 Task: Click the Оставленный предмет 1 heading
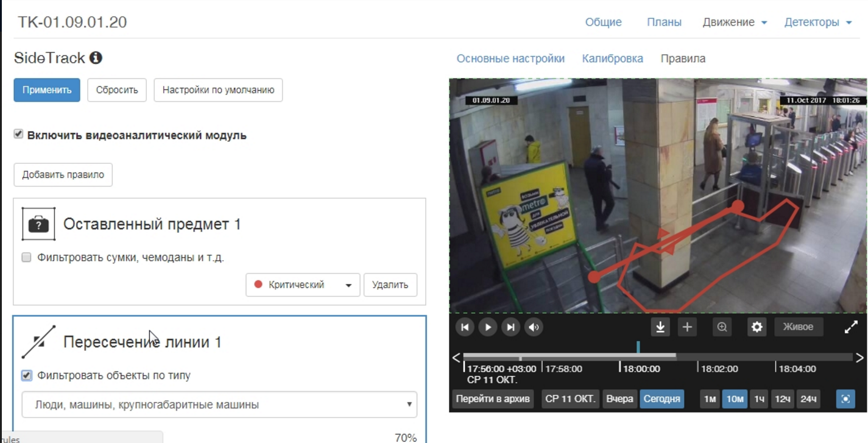(152, 224)
